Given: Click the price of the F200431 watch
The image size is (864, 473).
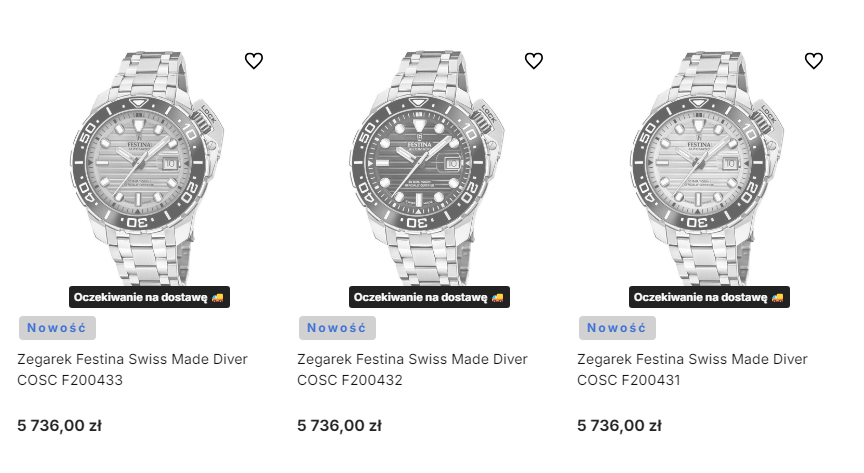Looking at the screenshot, I should tap(620, 425).
